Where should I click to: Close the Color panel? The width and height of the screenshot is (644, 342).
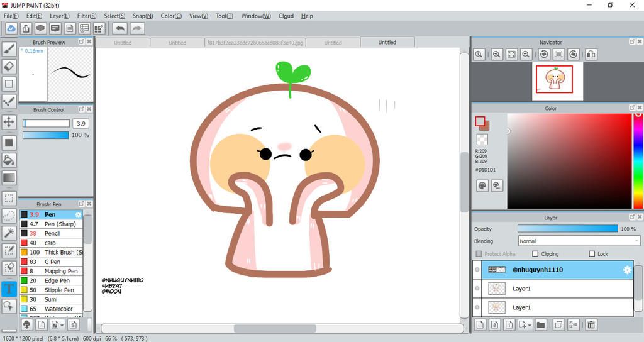(640, 108)
